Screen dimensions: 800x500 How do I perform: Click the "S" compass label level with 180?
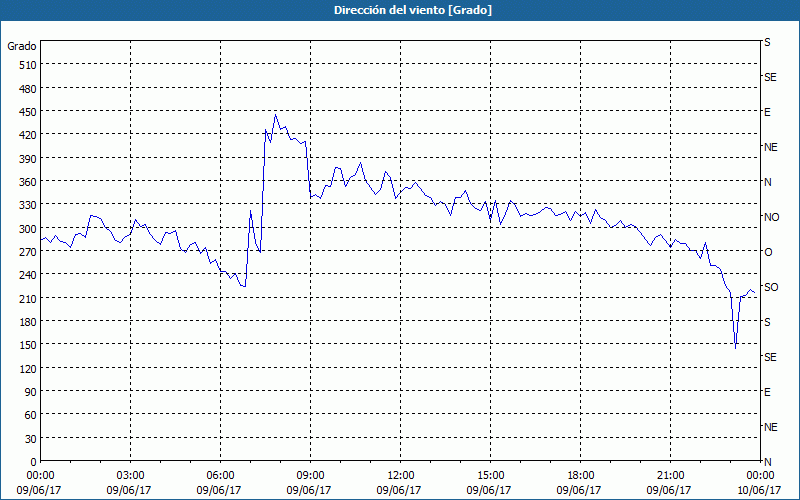tap(767, 322)
